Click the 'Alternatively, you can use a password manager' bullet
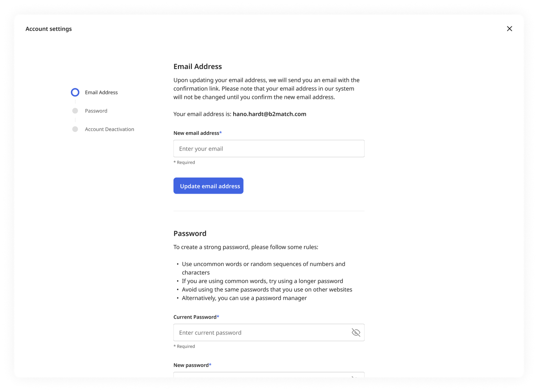 [x=244, y=298]
